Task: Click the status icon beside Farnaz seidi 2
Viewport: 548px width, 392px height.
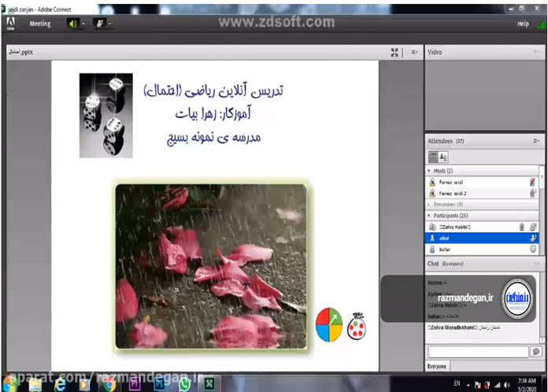Action: click(533, 193)
